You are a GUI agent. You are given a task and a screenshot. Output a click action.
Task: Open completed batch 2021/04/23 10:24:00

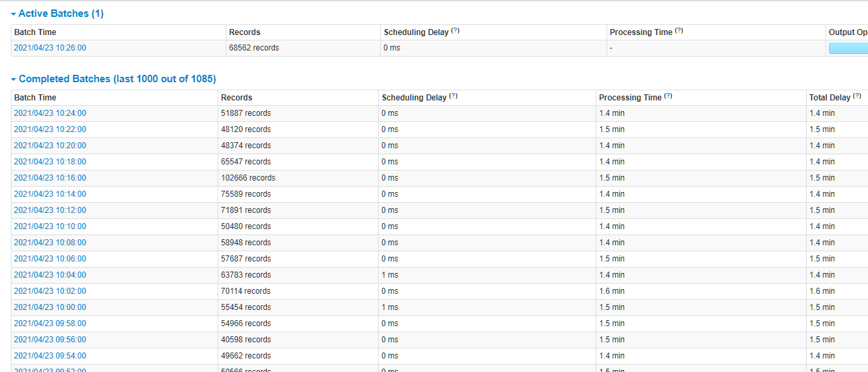tap(50, 113)
